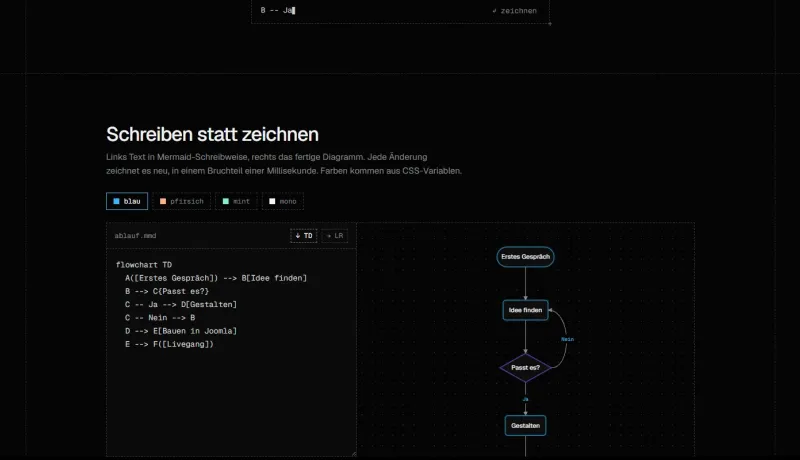Click the 'Passt es?' decision diamond

pos(526,368)
